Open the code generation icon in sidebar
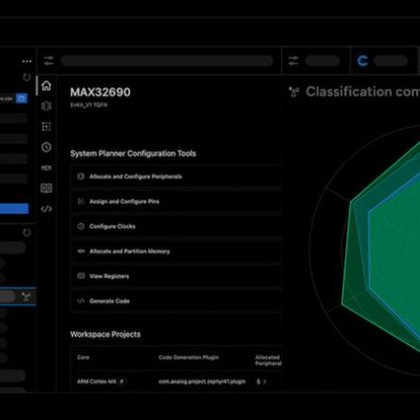The image size is (420, 420). click(x=46, y=209)
